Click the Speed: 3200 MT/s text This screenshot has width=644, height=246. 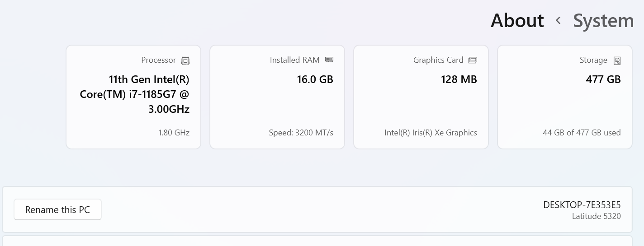[x=301, y=133]
